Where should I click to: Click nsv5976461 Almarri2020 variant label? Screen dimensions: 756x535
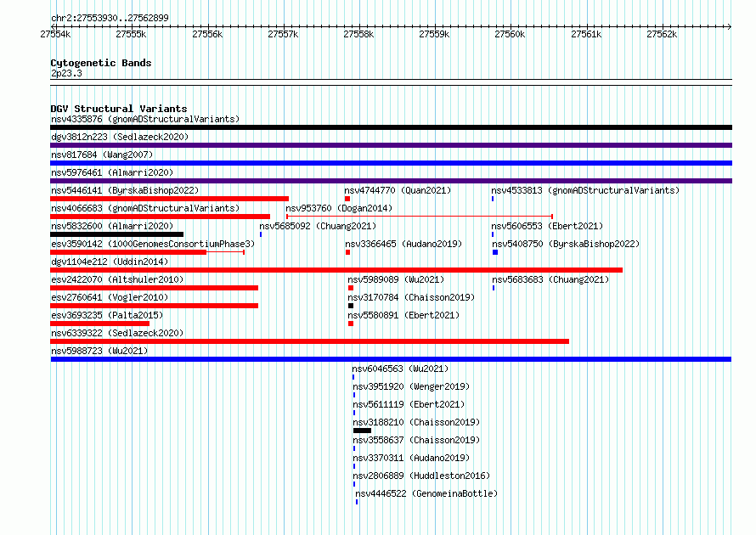[112, 172]
